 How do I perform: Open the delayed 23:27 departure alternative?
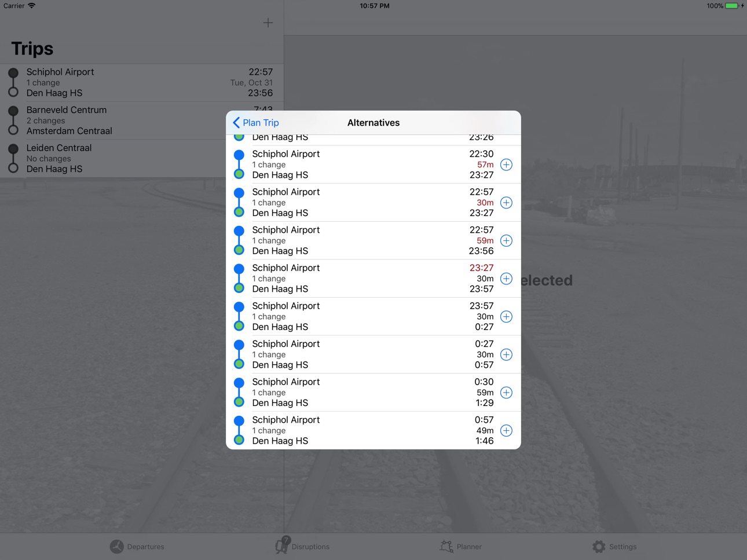coord(373,279)
